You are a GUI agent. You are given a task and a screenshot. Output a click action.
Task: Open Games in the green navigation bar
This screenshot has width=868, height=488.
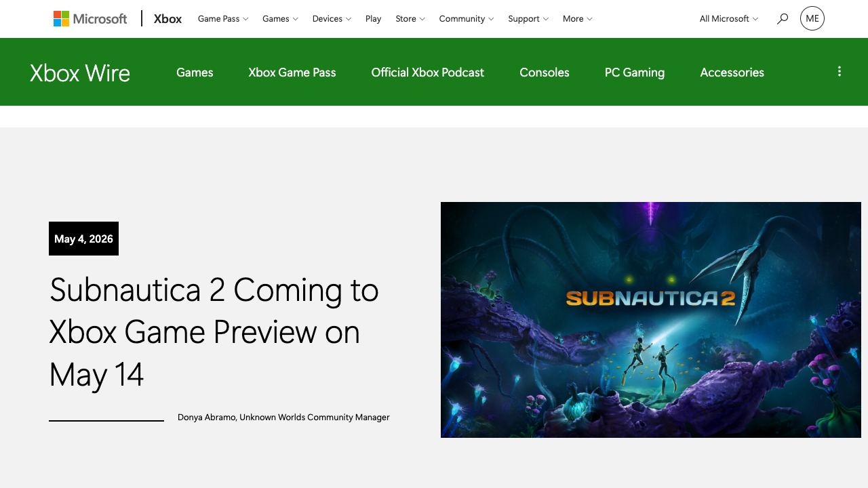(x=195, y=73)
